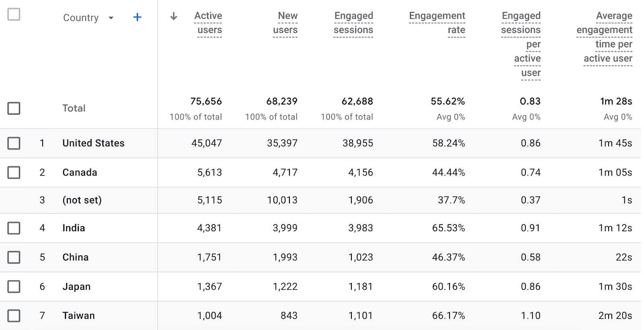
Task: Select the Japan row checkbox
Action: (x=14, y=286)
